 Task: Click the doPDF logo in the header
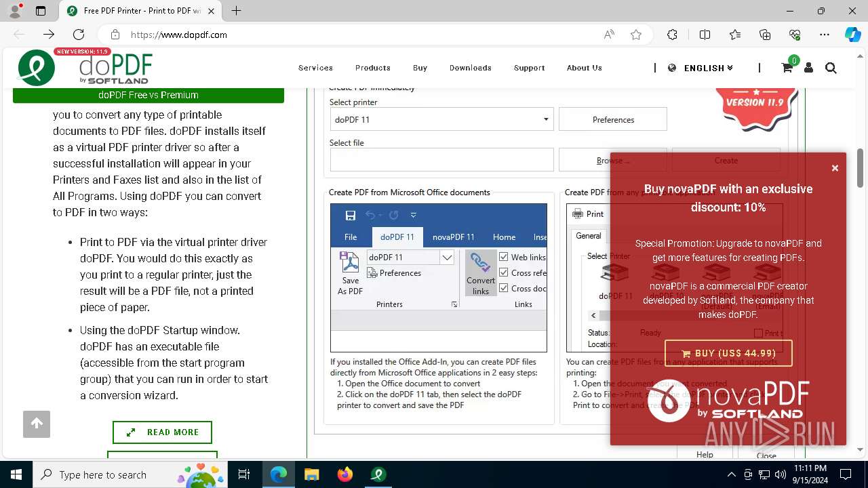coord(85,68)
